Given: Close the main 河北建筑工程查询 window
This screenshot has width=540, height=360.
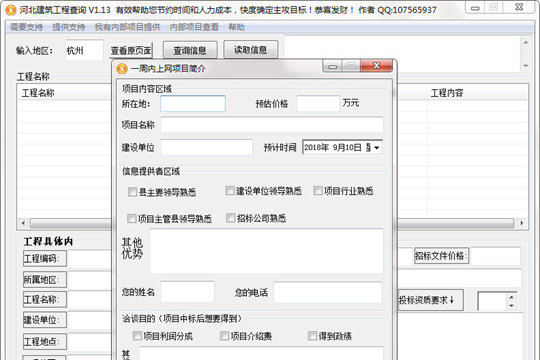Looking at the screenshot, I should pyautogui.click(x=519, y=7).
